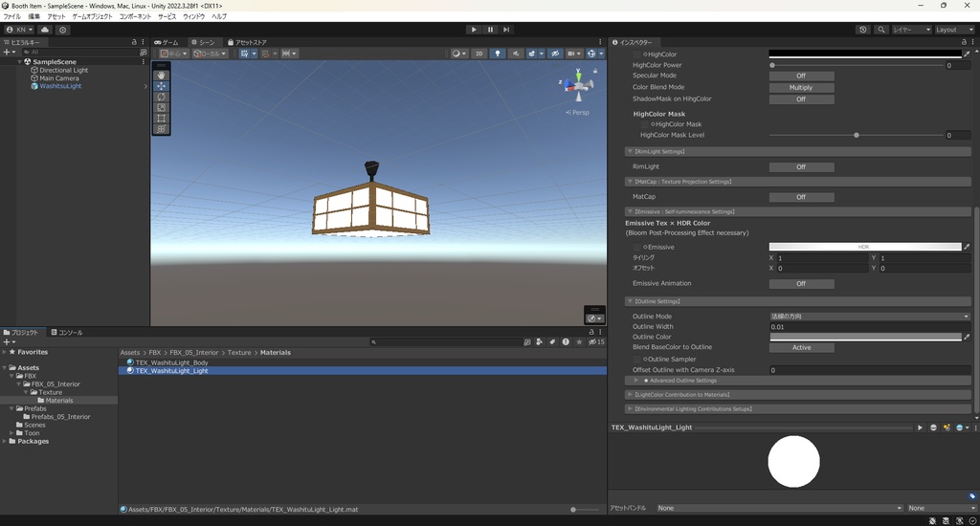Toggle hidden-objects scene visibility button
This screenshot has height=526, width=980.
(x=554, y=54)
